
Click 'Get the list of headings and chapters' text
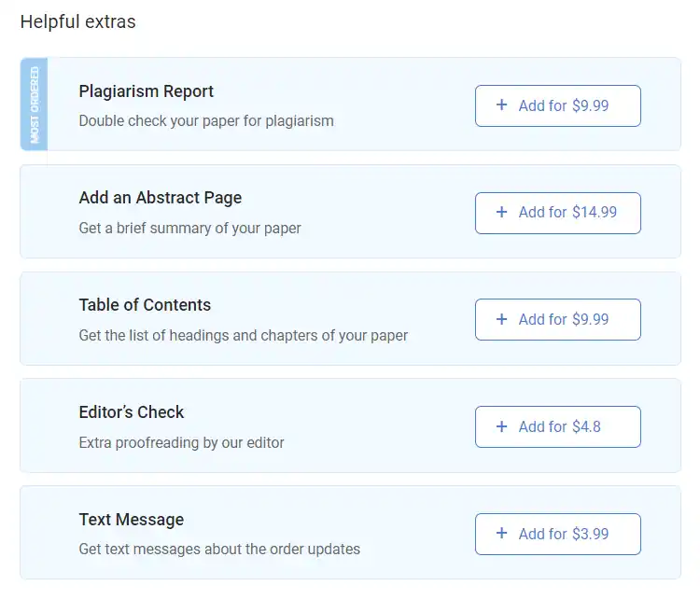tap(244, 335)
